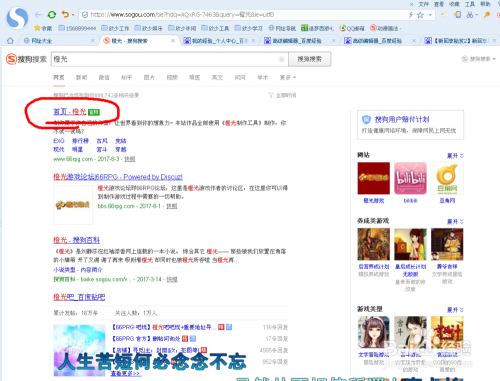
Task: Open the 欣少工作 bookmark folder
Action: 115,28
